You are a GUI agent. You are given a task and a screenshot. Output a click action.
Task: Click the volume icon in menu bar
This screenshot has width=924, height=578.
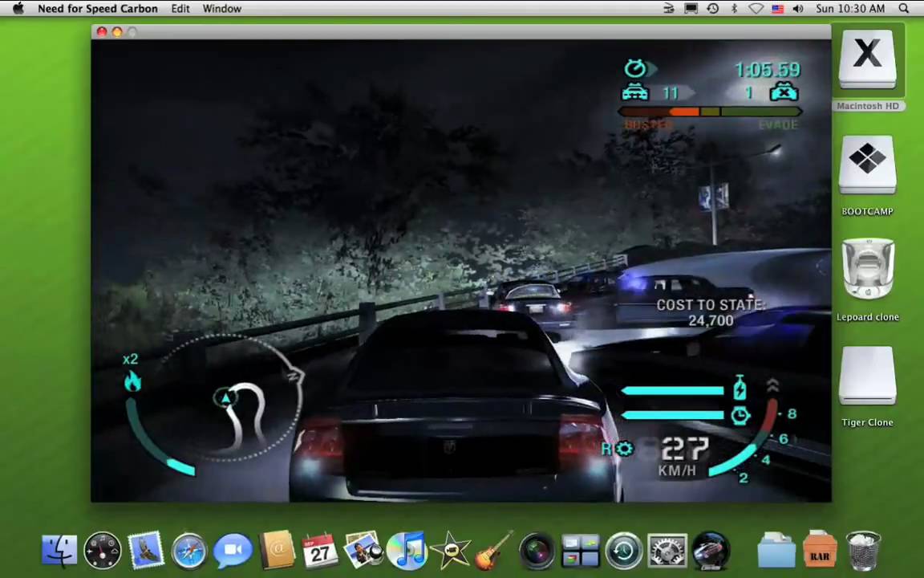click(x=798, y=8)
